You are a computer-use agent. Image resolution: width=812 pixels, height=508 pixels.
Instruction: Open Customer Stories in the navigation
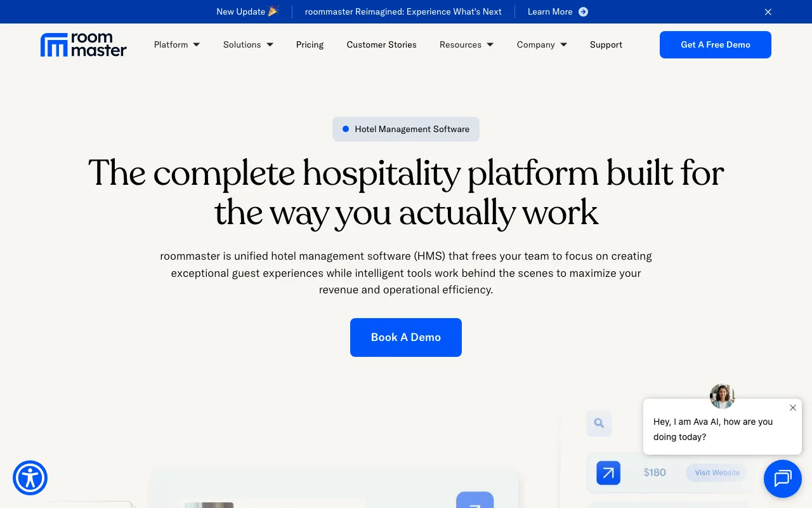pyautogui.click(x=382, y=44)
